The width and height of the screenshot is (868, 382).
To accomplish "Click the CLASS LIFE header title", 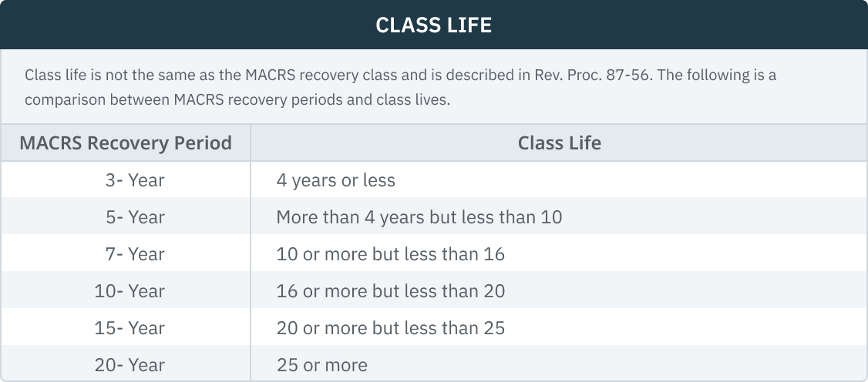I will pos(433,25).
